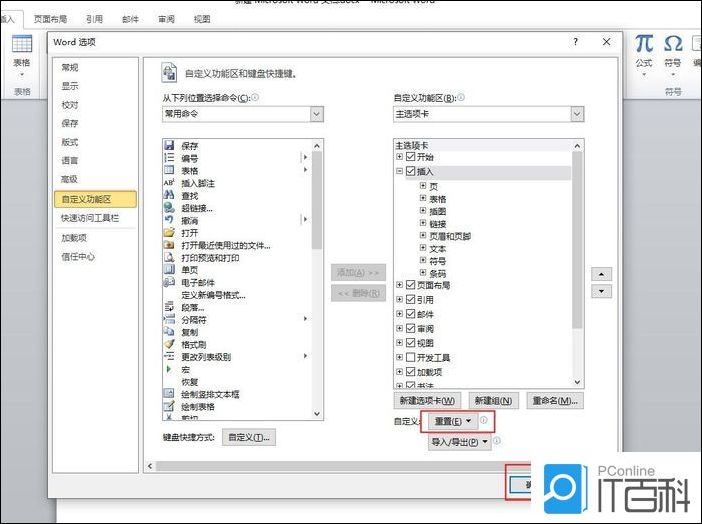Toggle the 加载项 (Add-ins) checkbox
Viewport: 702px width, 524px height.
click(411, 372)
